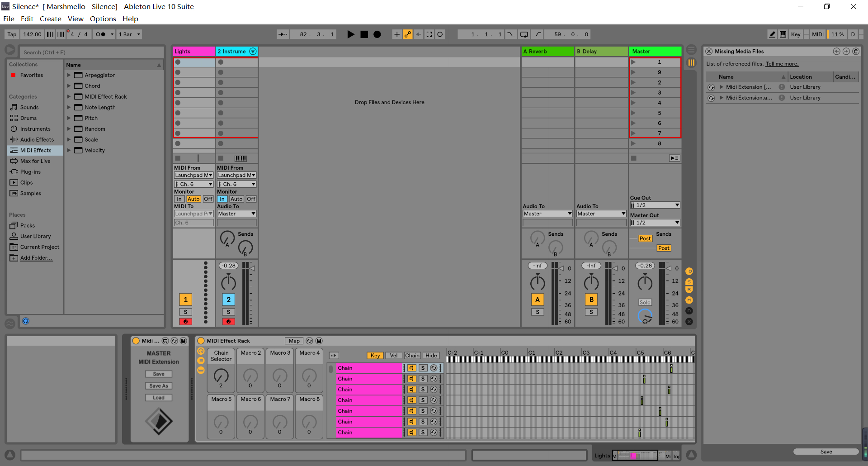868x466 pixels.
Task: Click the Tell me more link
Action: click(x=782, y=64)
